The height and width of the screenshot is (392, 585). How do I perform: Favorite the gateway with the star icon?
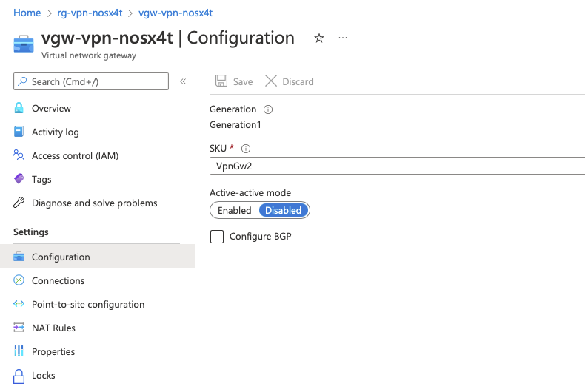point(319,38)
